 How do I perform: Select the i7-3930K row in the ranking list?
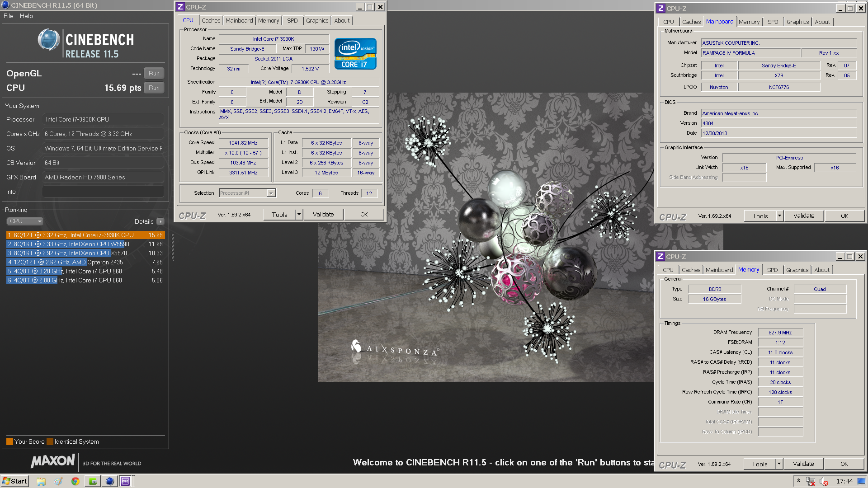pos(85,235)
